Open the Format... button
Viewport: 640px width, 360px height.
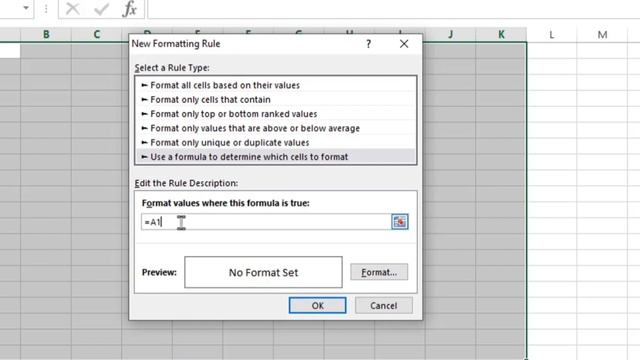point(379,272)
